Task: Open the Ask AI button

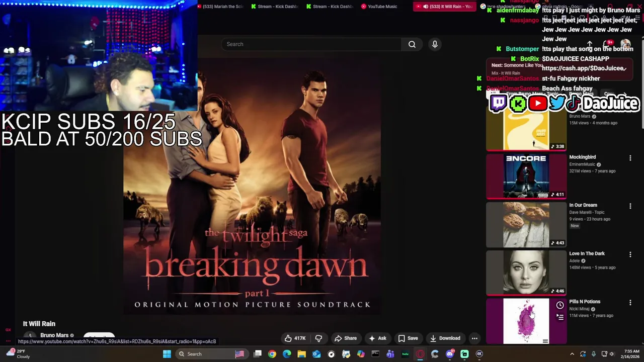Action: coord(377,338)
